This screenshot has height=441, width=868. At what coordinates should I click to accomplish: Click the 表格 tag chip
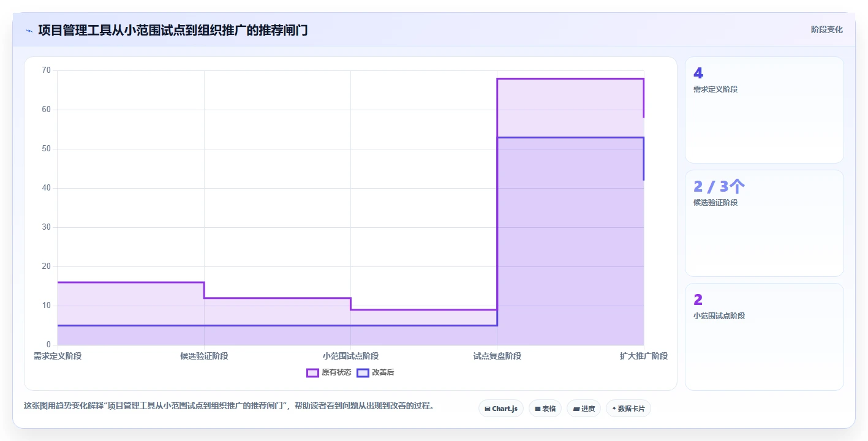click(x=545, y=409)
